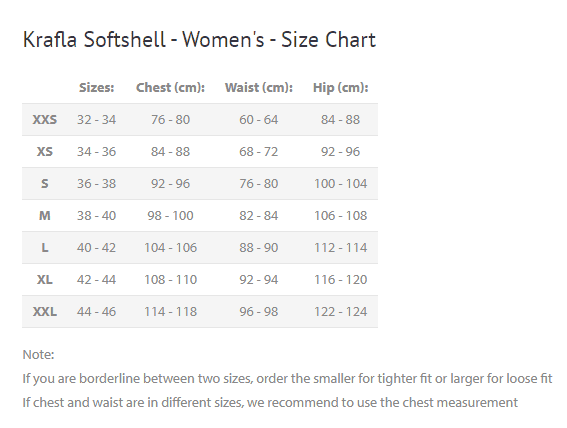Select the 122 - 124 hip cell
567x428 pixels.
340,312
